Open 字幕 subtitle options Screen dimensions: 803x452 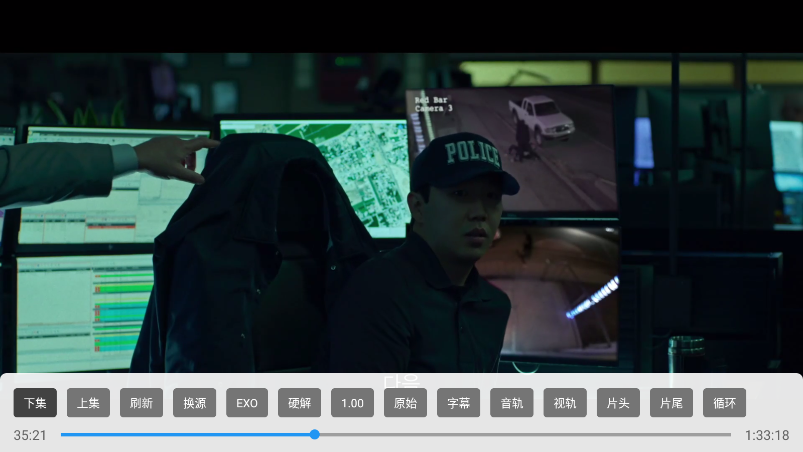click(459, 403)
